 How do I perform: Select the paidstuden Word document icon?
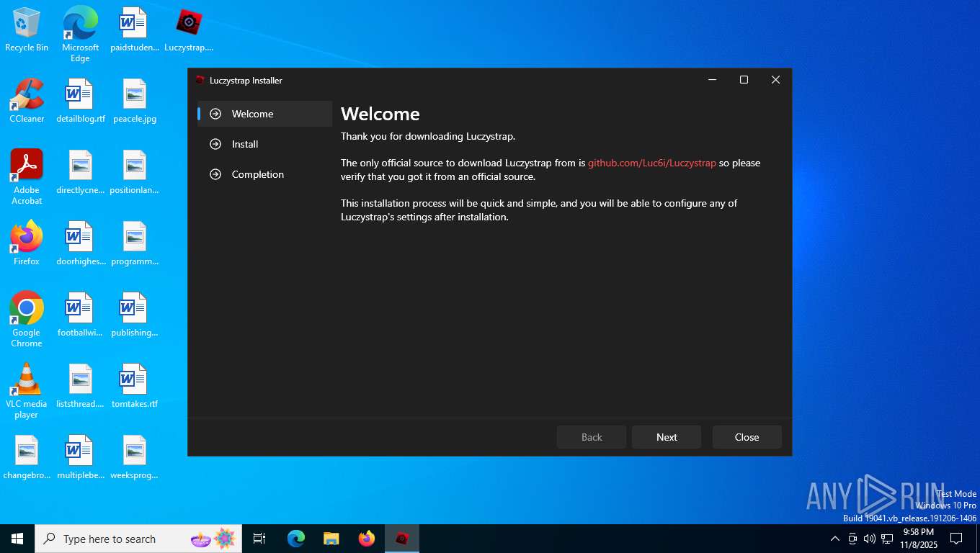[135, 30]
